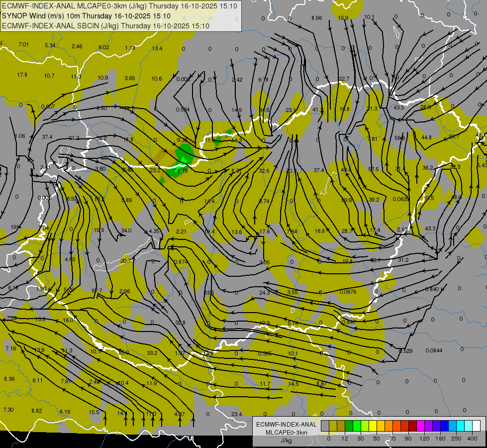Click the map value 6.02
The width and height of the screenshot is (487, 448).
[x=104, y=47]
